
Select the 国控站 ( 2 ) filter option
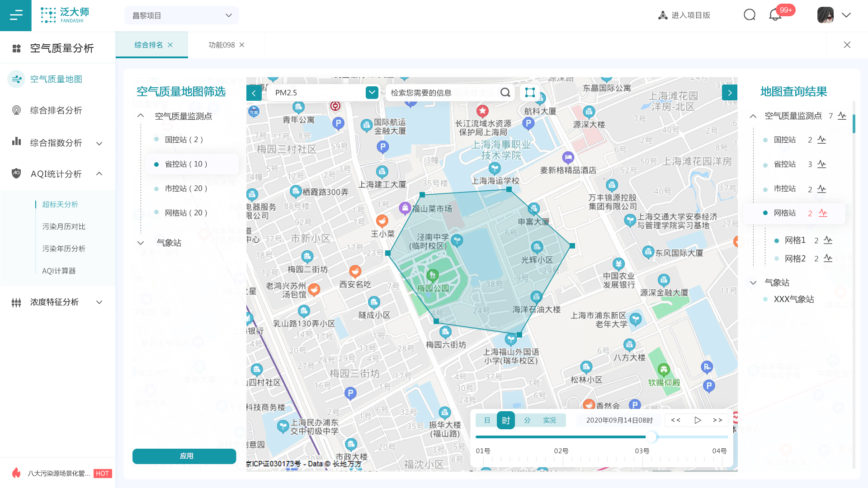184,140
